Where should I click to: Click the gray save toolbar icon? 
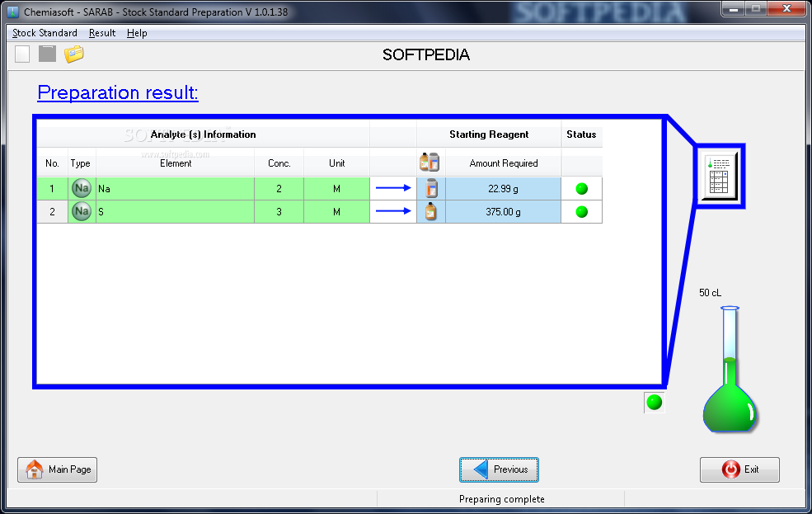click(x=47, y=54)
